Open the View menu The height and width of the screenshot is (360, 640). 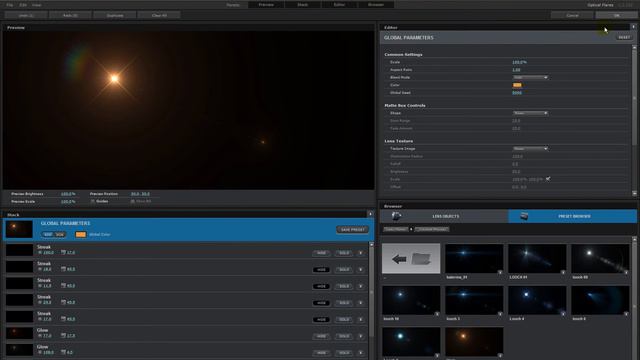36,5
